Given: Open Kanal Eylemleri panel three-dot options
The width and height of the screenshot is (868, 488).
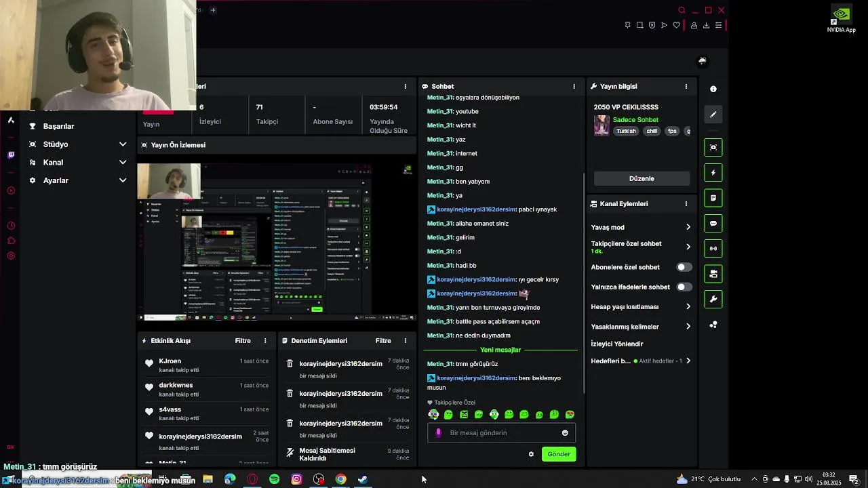Looking at the screenshot, I should click(686, 204).
